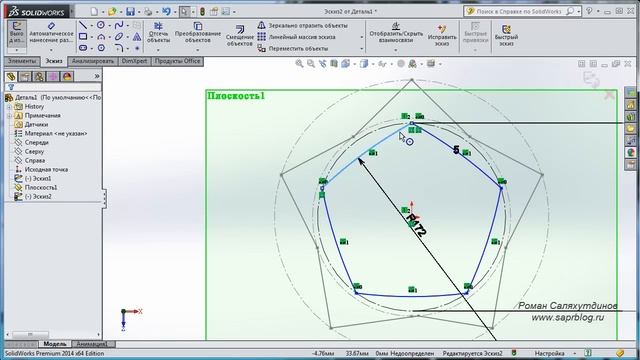Toggle the Выход из эскиза exit sketch button

click(x=17, y=33)
